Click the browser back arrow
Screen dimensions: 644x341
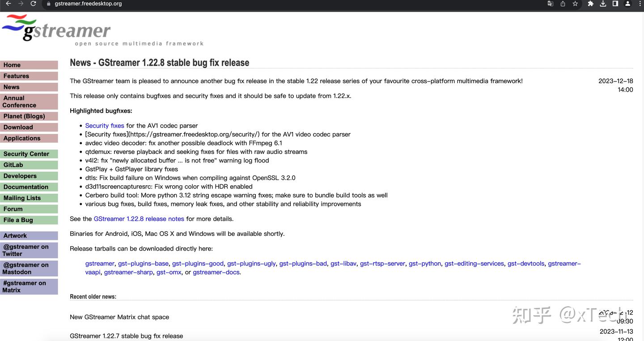[8, 4]
